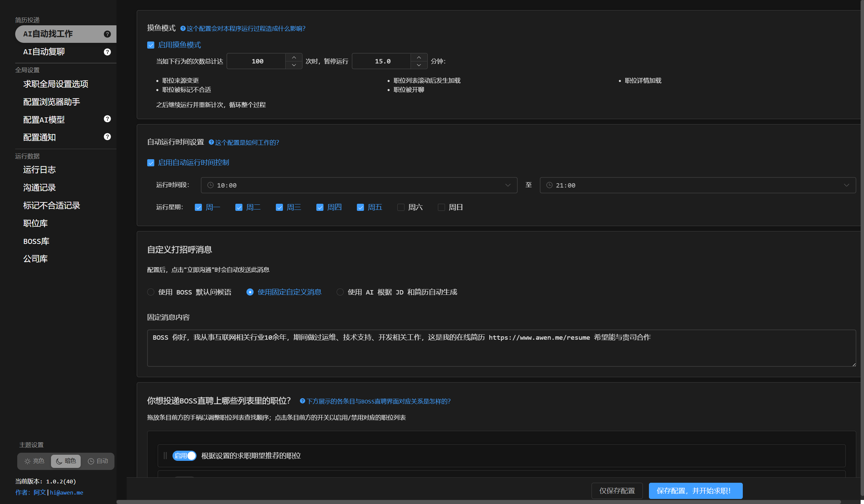Click 保存配置，并开始求职! button

(695, 491)
